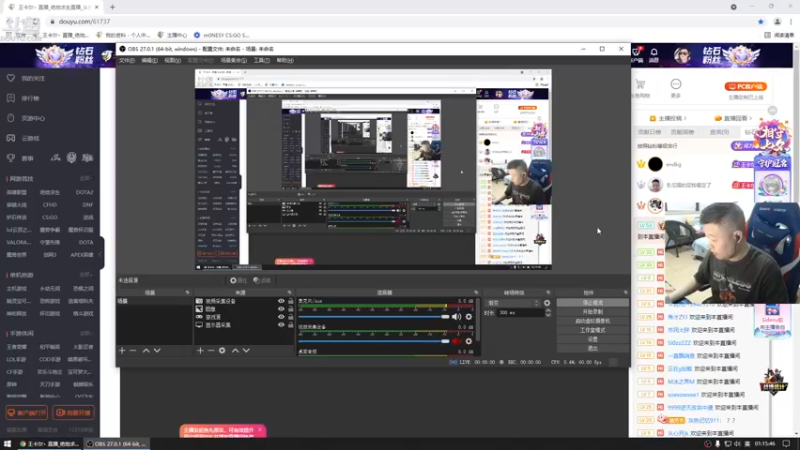This screenshot has height=450, width=800.
Task: Move scene down in the scenes list
Action: pyautogui.click(x=157, y=351)
